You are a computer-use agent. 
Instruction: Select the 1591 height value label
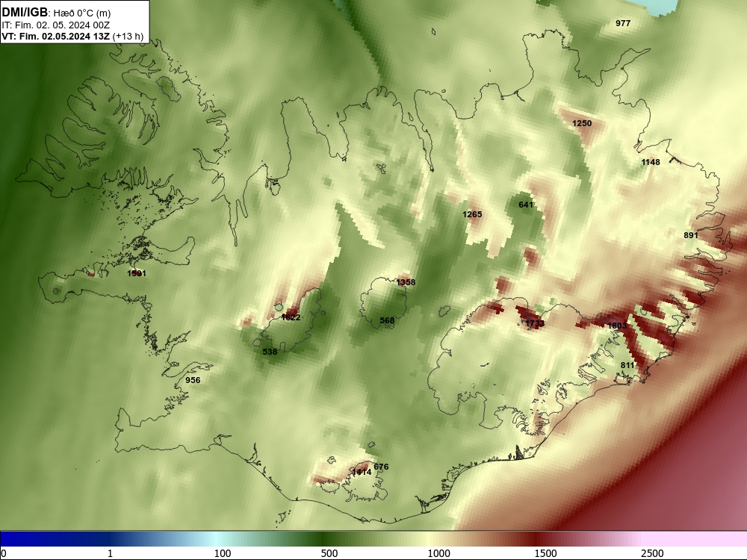(137, 273)
